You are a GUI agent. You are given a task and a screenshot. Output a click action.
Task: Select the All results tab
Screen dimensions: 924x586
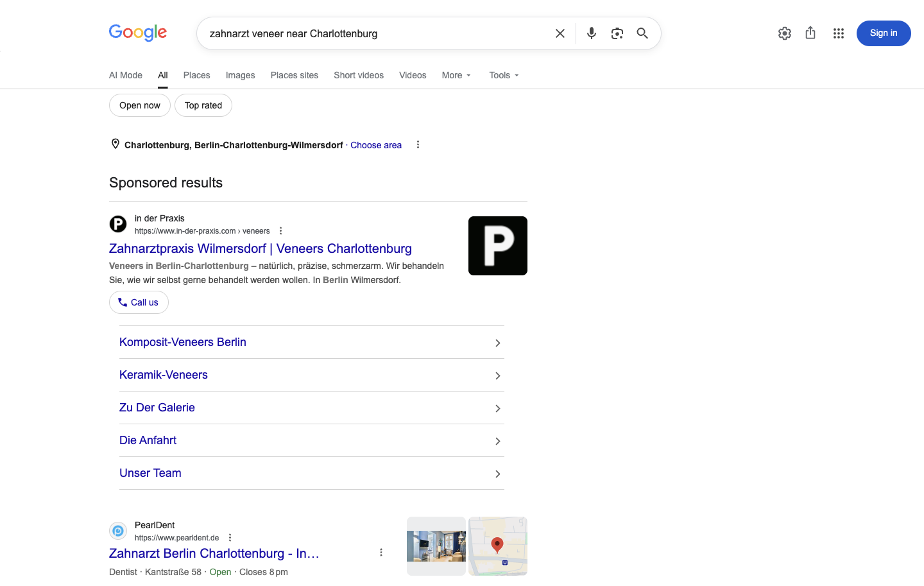coord(163,75)
